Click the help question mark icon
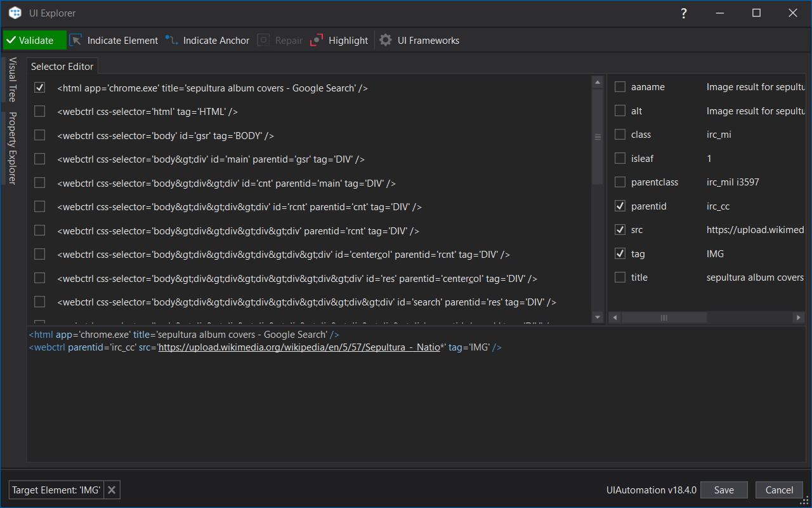Screen dimensions: 812x508 coord(684,13)
